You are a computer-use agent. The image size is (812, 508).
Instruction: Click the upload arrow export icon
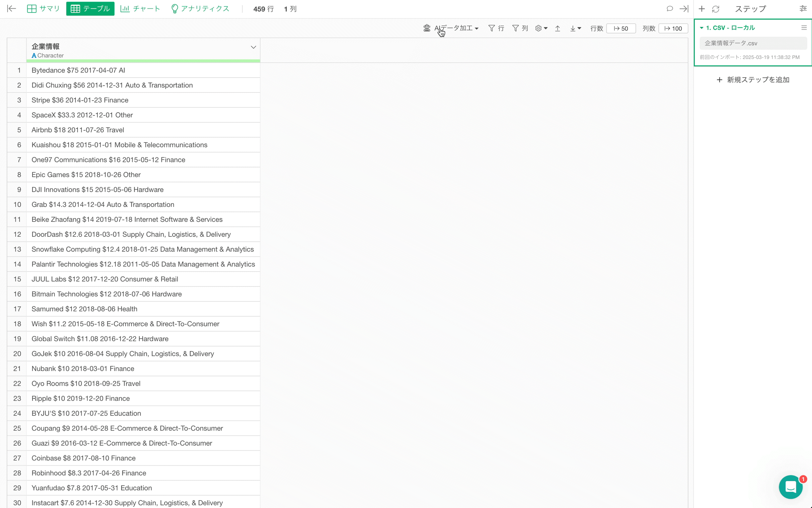(557, 29)
